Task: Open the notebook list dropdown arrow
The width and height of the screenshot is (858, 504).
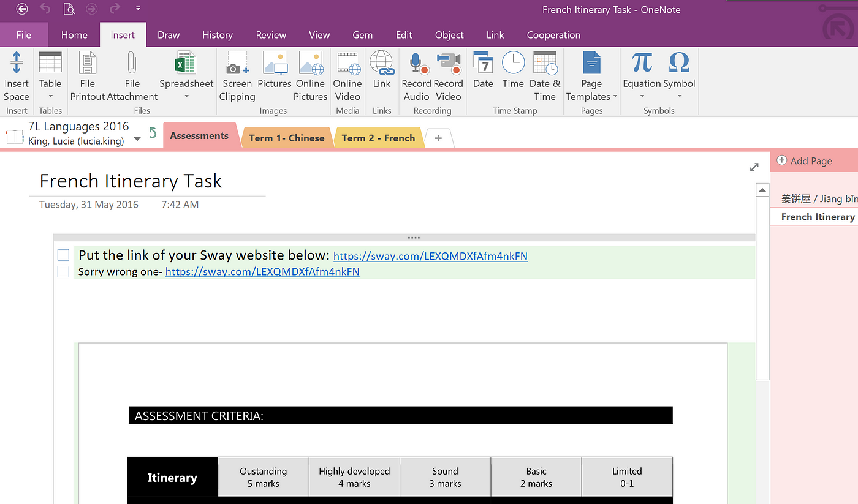Action: [137, 138]
